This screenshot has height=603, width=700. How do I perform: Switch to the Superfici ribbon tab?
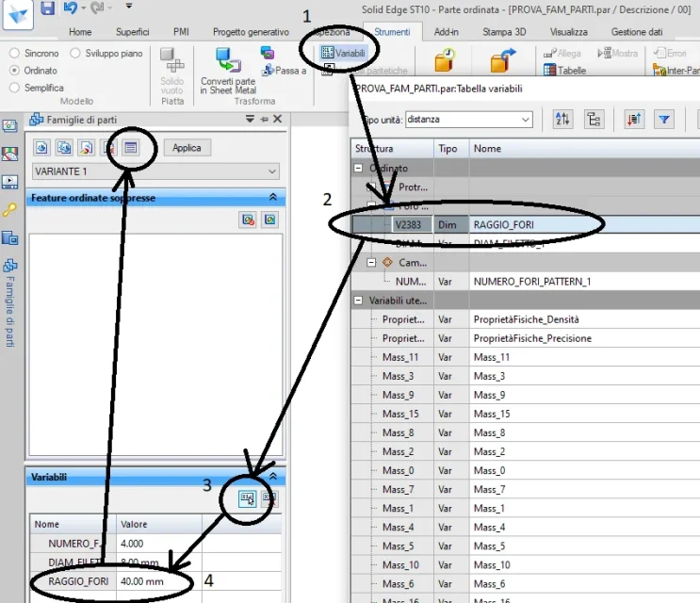pos(132,32)
